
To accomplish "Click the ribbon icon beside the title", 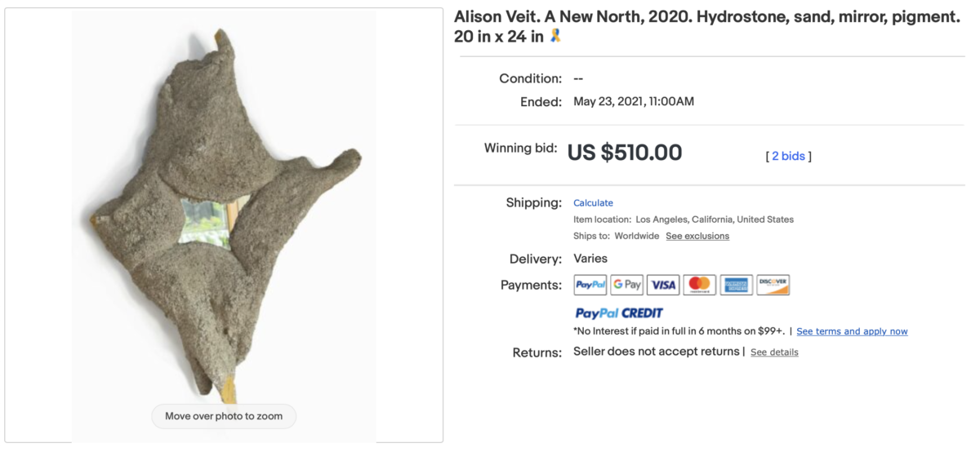I will click(x=555, y=36).
